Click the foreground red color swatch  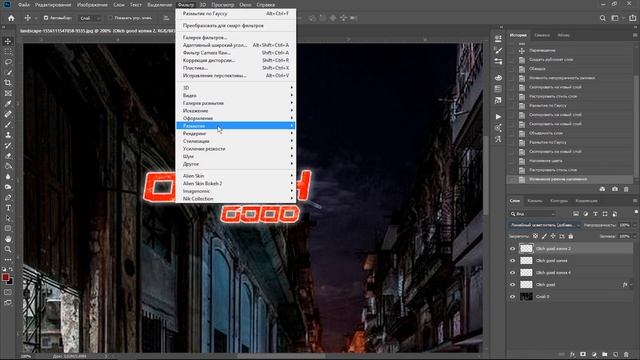click(5, 278)
